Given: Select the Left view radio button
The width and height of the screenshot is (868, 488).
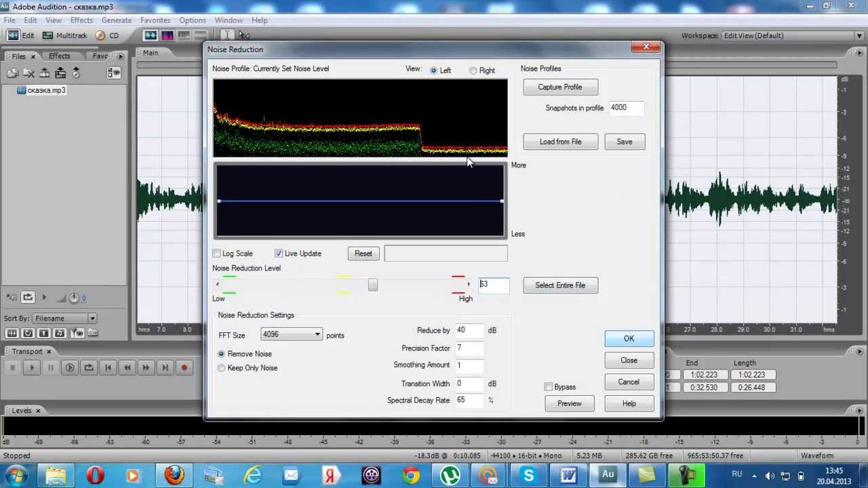Looking at the screenshot, I should pyautogui.click(x=433, y=70).
